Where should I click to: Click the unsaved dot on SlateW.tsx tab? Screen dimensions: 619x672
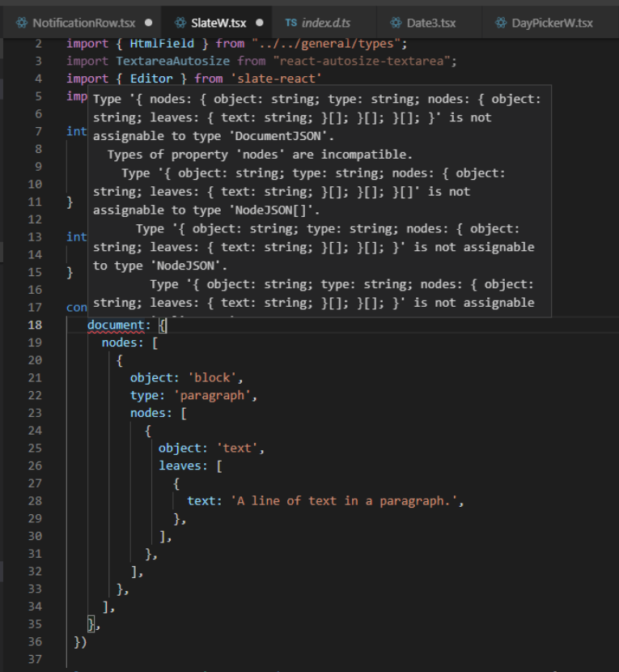(259, 23)
